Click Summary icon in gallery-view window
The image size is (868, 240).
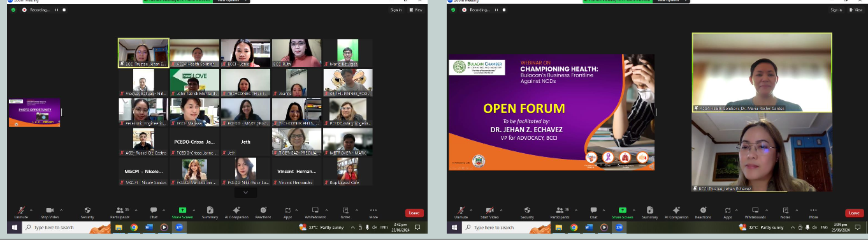pos(210,210)
